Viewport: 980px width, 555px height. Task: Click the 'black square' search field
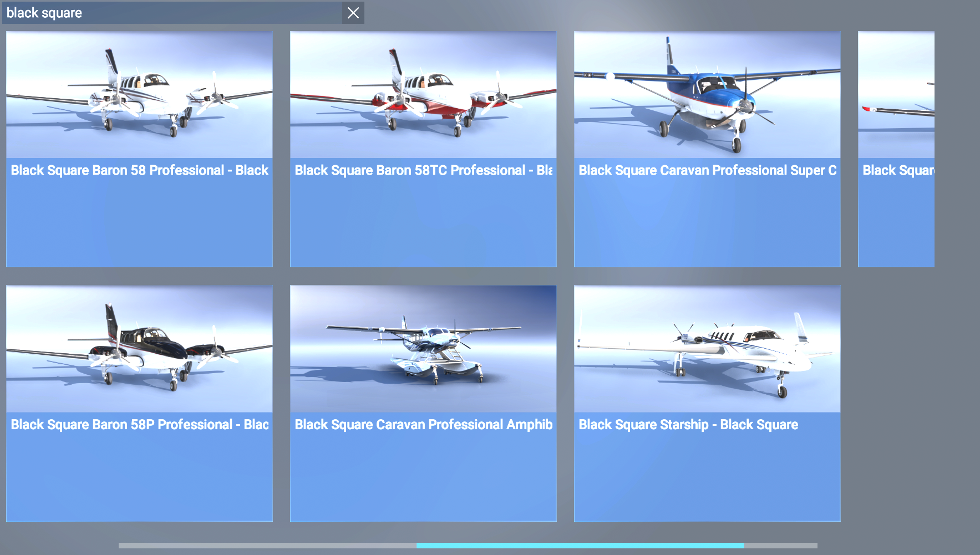pos(172,13)
